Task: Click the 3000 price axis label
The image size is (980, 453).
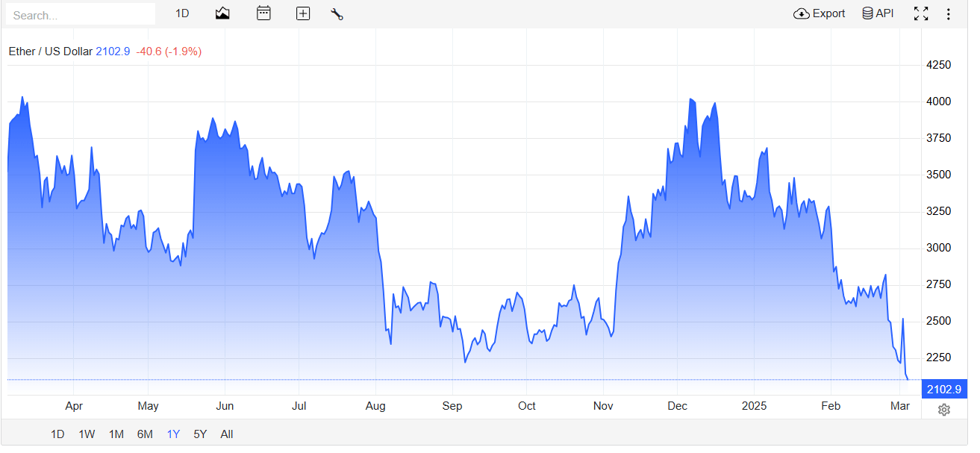Action: (x=939, y=248)
